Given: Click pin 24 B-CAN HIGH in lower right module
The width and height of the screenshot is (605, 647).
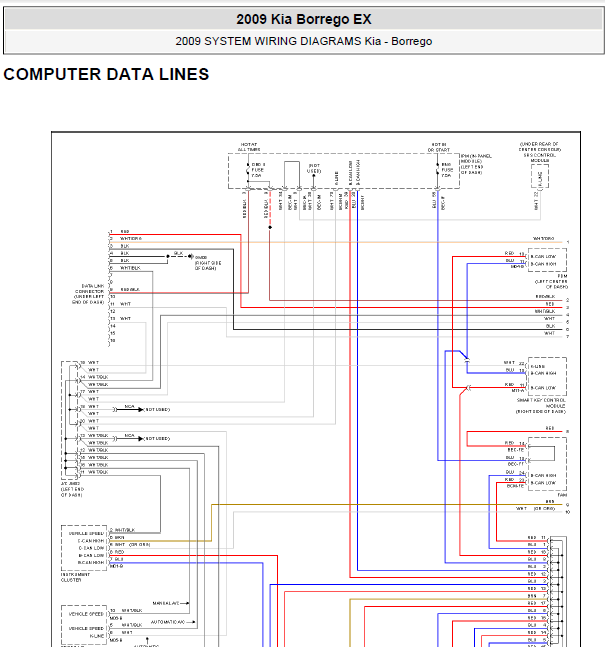Looking at the screenshot, I should pos(543,475).
